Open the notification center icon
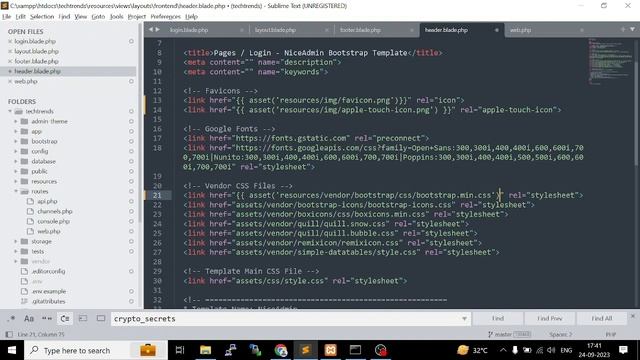This screenshot has width=640, height=360. (623, 350)
